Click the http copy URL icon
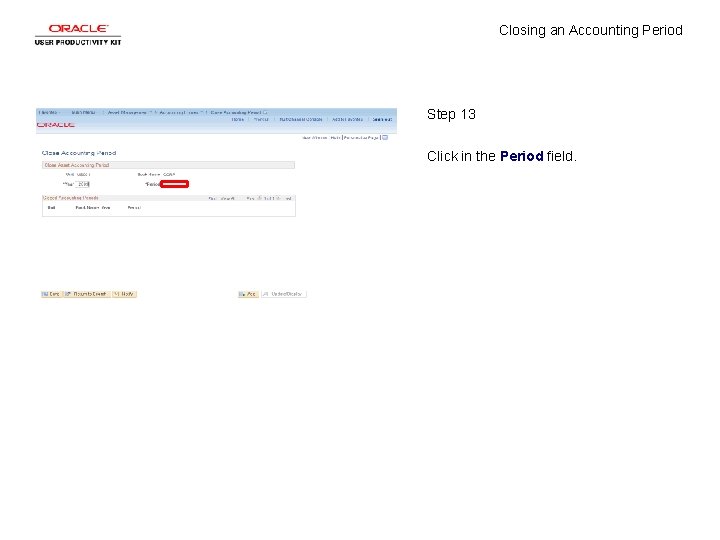The height and width of the screenshot is (540, 720). [385, 137]
